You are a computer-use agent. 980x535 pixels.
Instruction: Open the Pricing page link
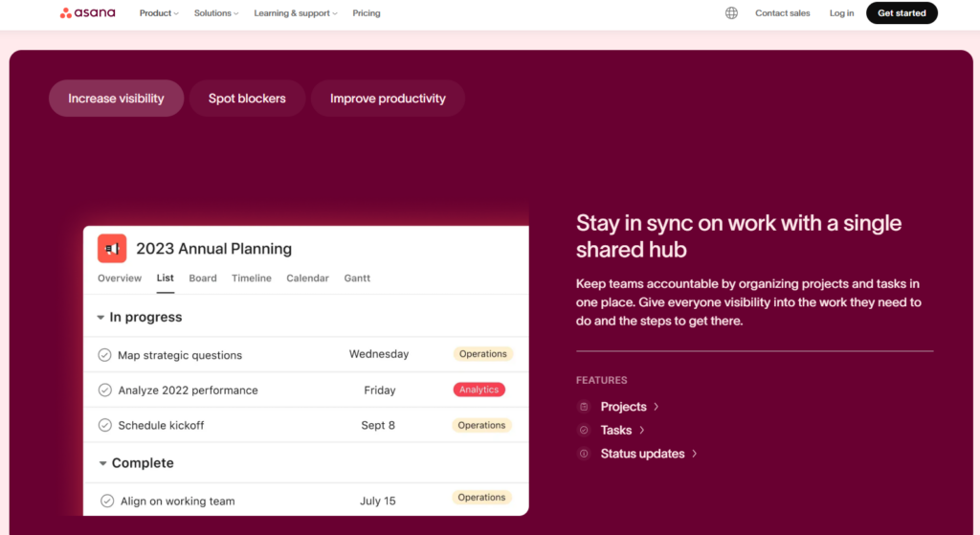[x=367, y=13]
